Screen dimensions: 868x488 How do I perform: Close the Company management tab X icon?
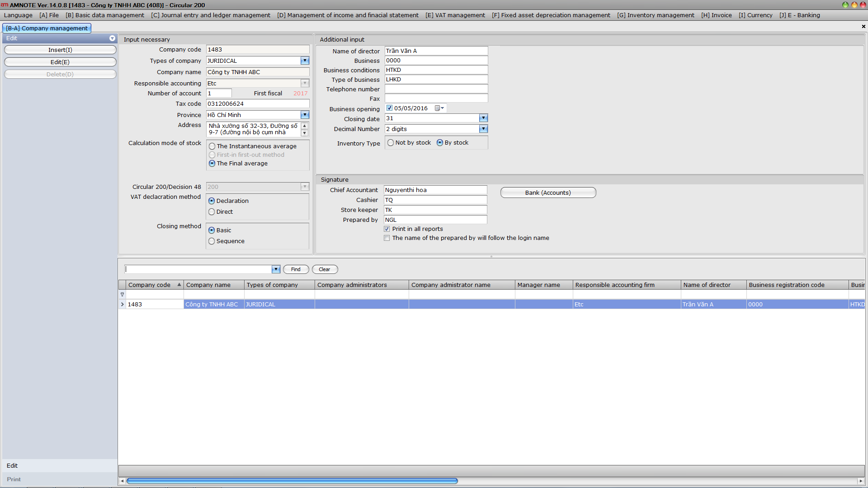click(x=863, y=27)
